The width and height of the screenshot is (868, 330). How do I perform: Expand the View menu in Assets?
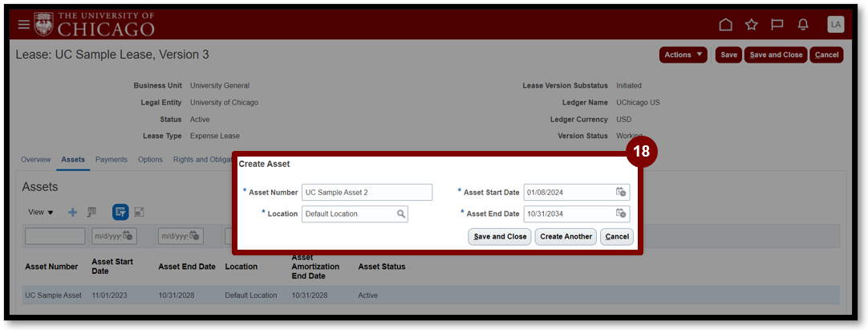point(40,212)
